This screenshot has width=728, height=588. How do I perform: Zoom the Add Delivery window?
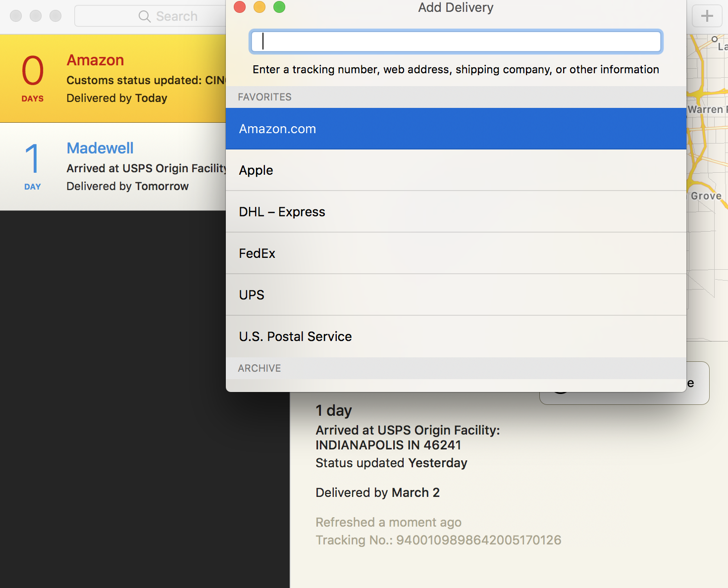(x=279, y=7)
